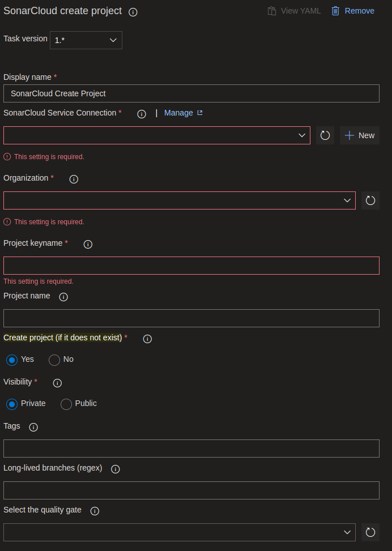The image size is (392, 551).
Task: Expand the SonarCloud Service Connection dropdown
Action: point(157,135)
